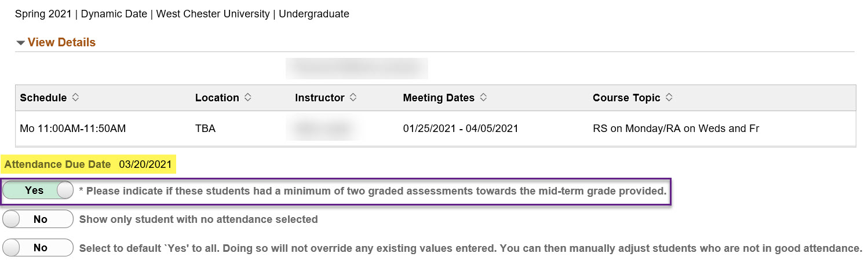The width and height of the screenshot is (868, 264).
Task: Click the RS on Monday course topic cell
Action: [x=676, y=129]
